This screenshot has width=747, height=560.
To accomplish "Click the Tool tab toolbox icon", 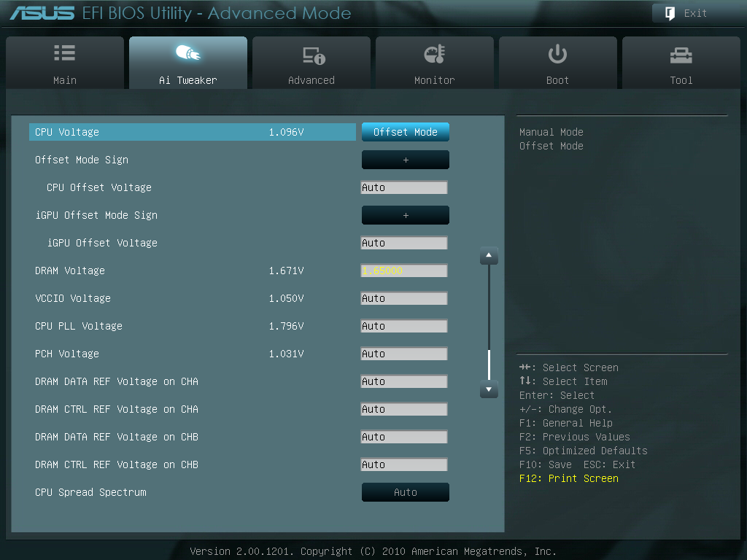I will tap(681, 55).
